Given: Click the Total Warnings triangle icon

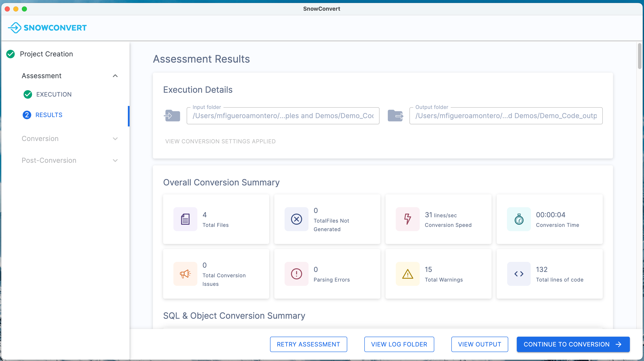Looking at the screenshot, I should click(x=408, y=274).
